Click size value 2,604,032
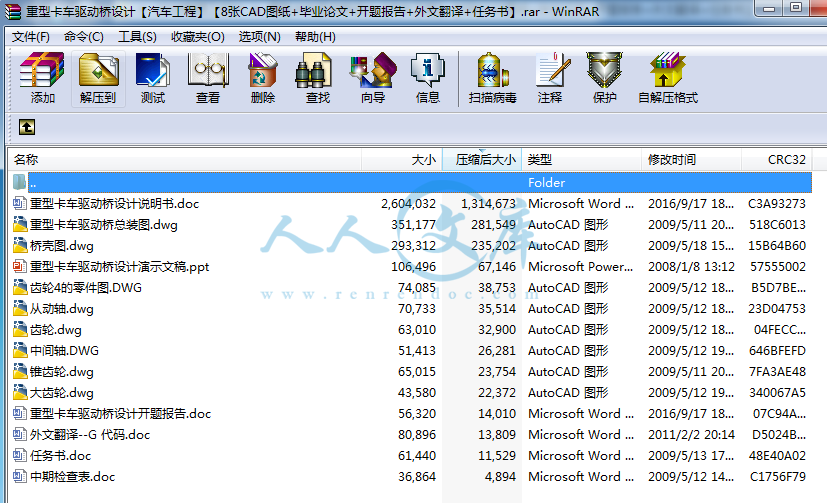 (x=408, y=204)
